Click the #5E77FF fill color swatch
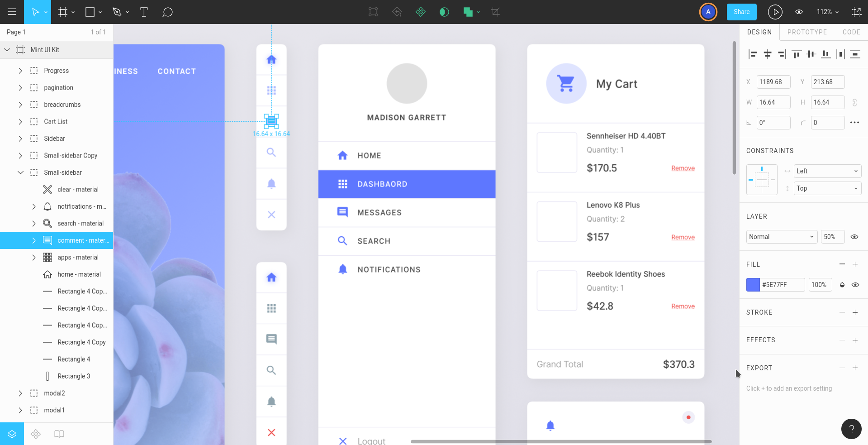This screenshot has height=445, width=868. click(753, 285)
